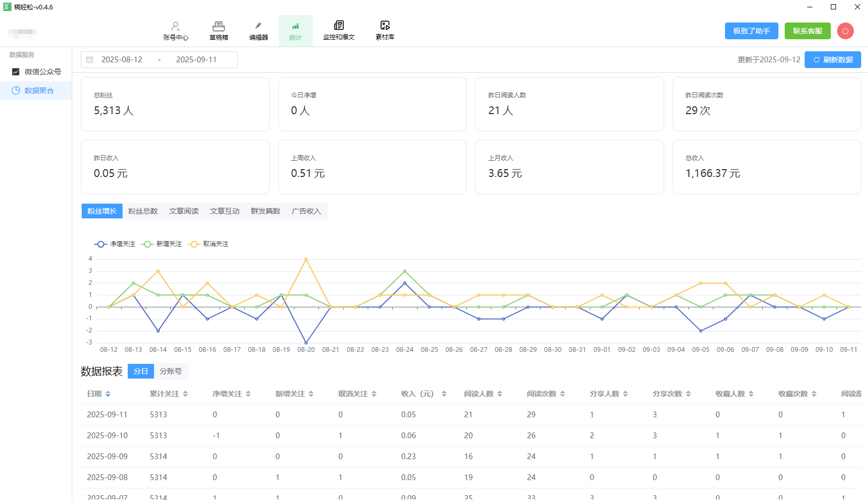868x500 pixels.
Task: Click the 08-20 peak point on yellow line
Action: point(306,259)
